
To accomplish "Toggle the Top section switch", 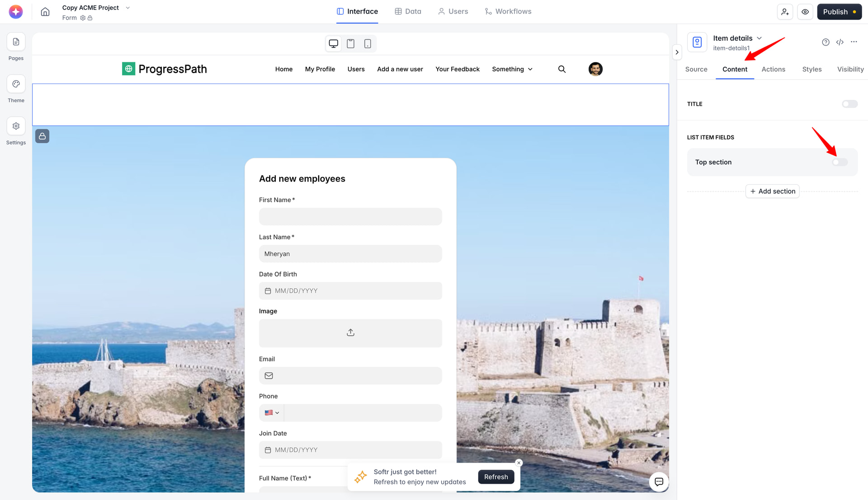I will [840, 162].
